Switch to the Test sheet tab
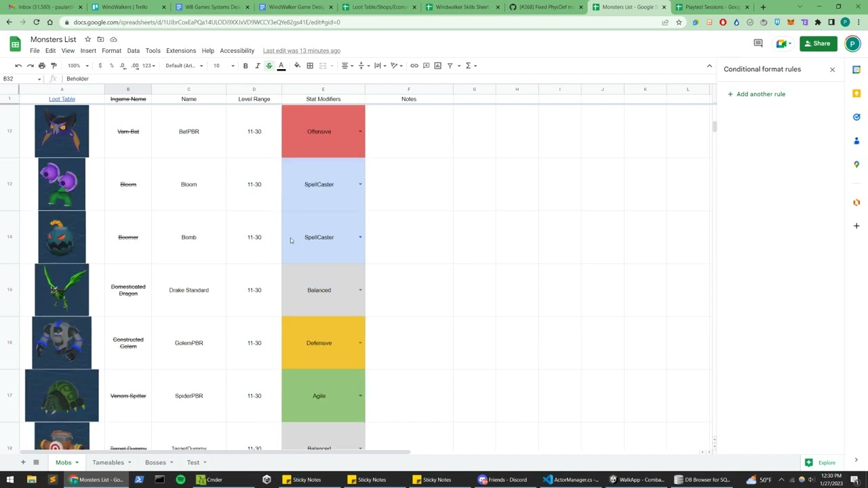Screen dimensions: 868x488 click(193, 462)
